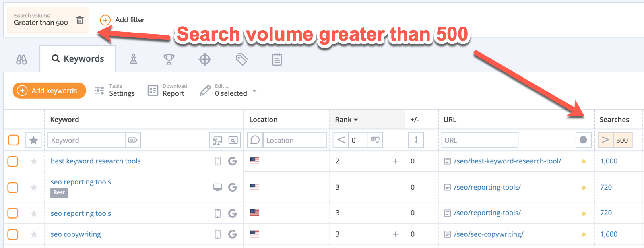Select the seo copywriting row checkbox
644x248 pixels.
13,234
